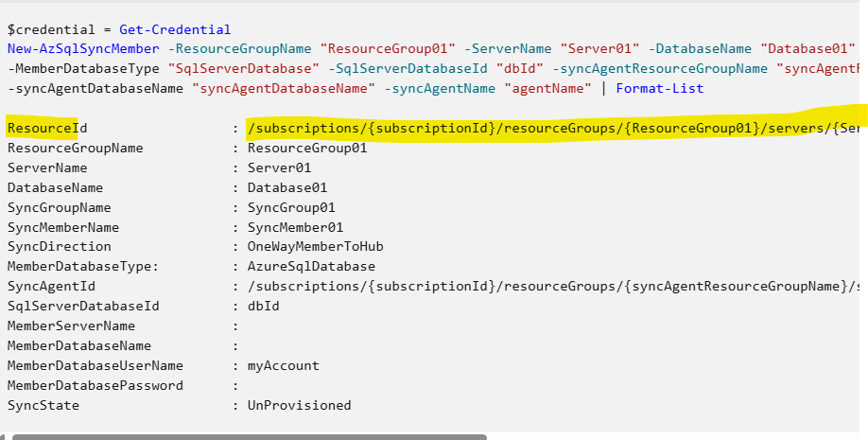Screen dimensions: 868x440
Task: Click the "SyncState" label
Action: click(x=43, y=406)
